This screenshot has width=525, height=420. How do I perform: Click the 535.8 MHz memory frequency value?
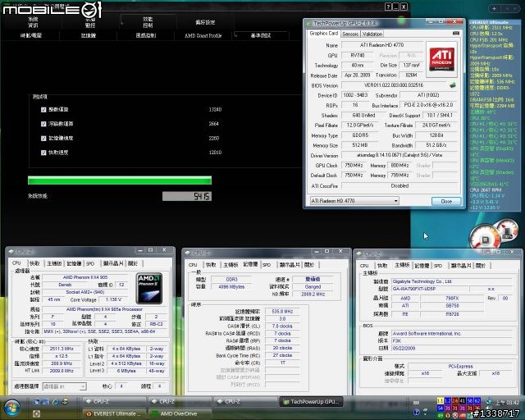(x=282, y=312)
